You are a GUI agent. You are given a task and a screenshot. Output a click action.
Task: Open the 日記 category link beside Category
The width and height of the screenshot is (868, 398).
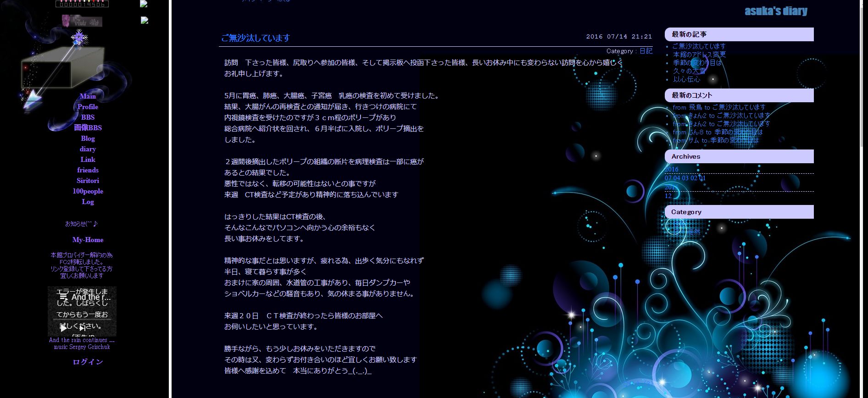pos(645,51)
